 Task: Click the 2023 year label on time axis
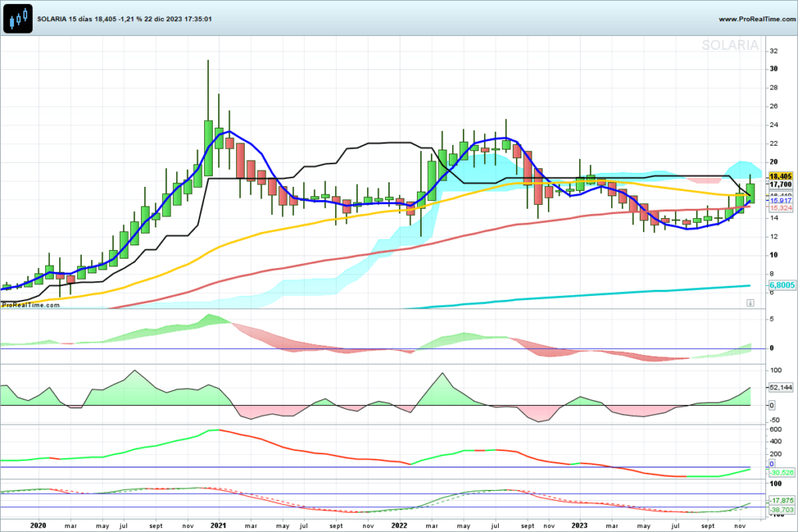[x=579, y=526]
